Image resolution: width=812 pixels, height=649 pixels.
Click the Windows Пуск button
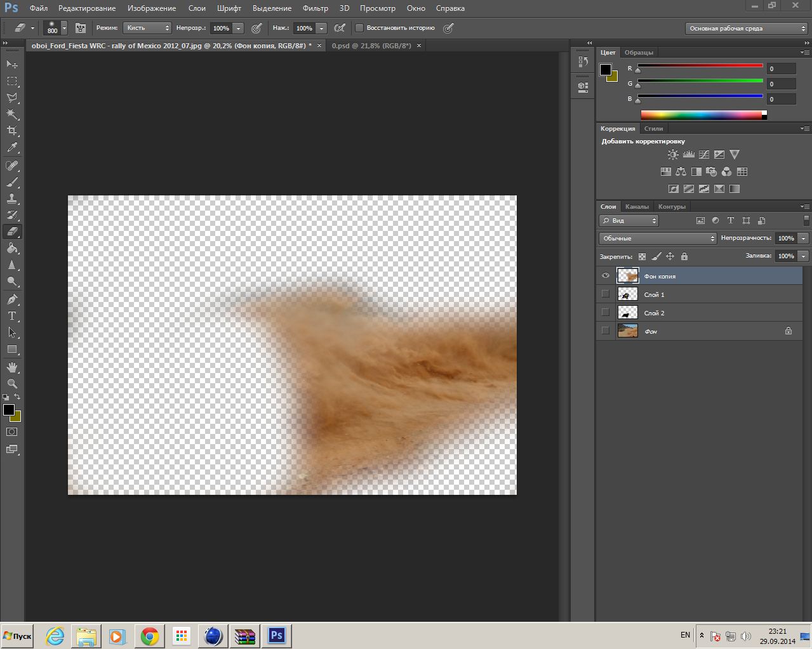17,636
